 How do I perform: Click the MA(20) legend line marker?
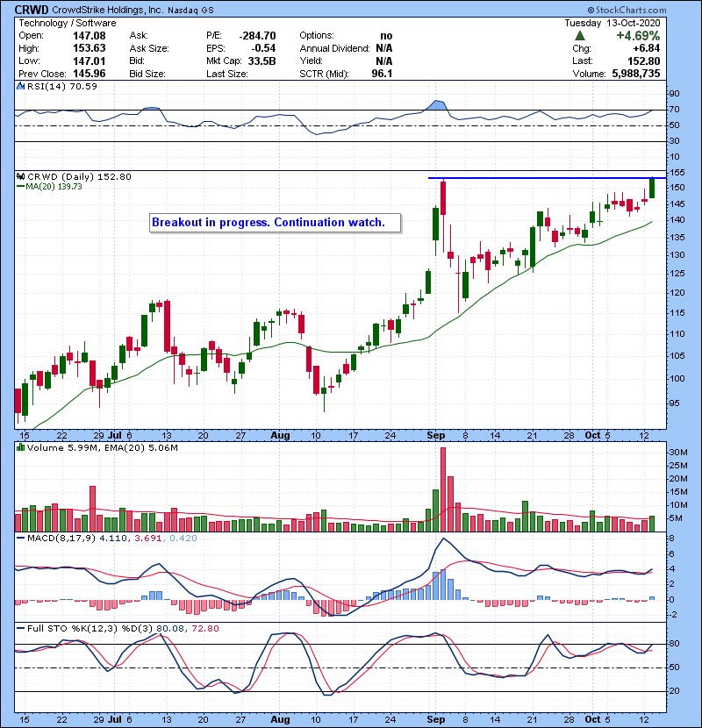point(21,187)
